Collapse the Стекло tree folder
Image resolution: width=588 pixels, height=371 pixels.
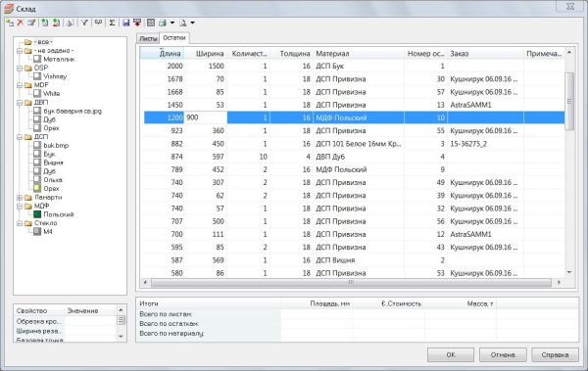20,223
